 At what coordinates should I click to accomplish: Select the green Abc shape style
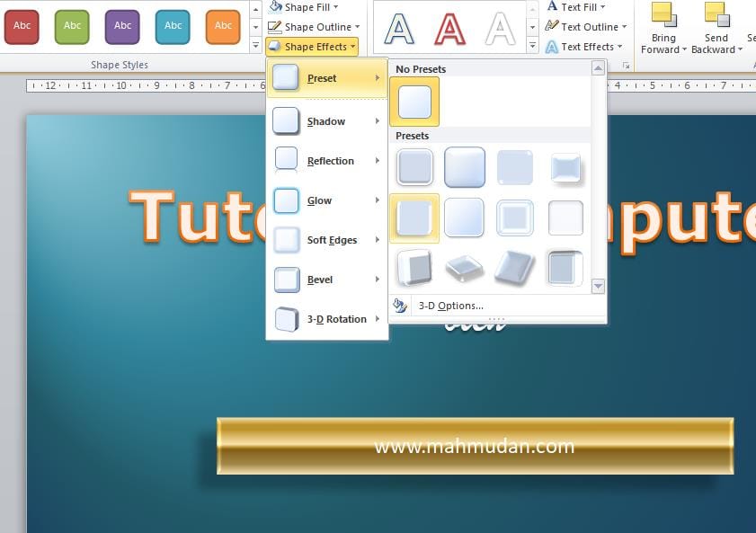click(x=72, y=26)
